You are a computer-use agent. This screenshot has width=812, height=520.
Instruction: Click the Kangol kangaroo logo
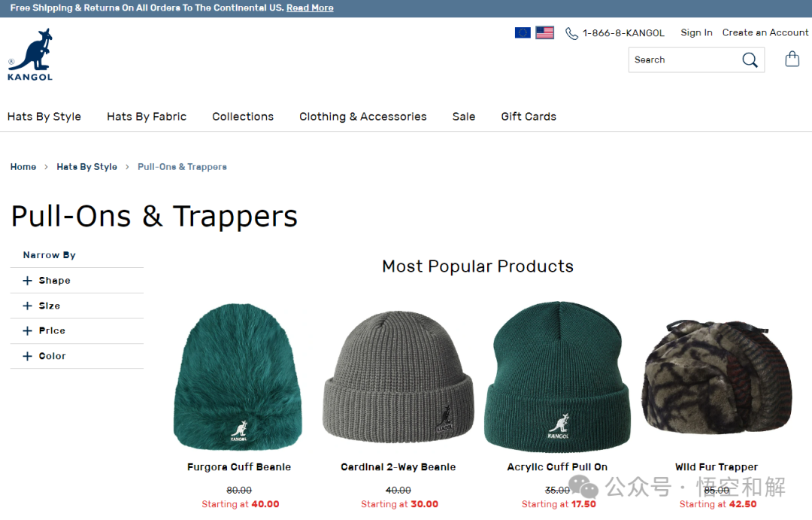[30, 54]
